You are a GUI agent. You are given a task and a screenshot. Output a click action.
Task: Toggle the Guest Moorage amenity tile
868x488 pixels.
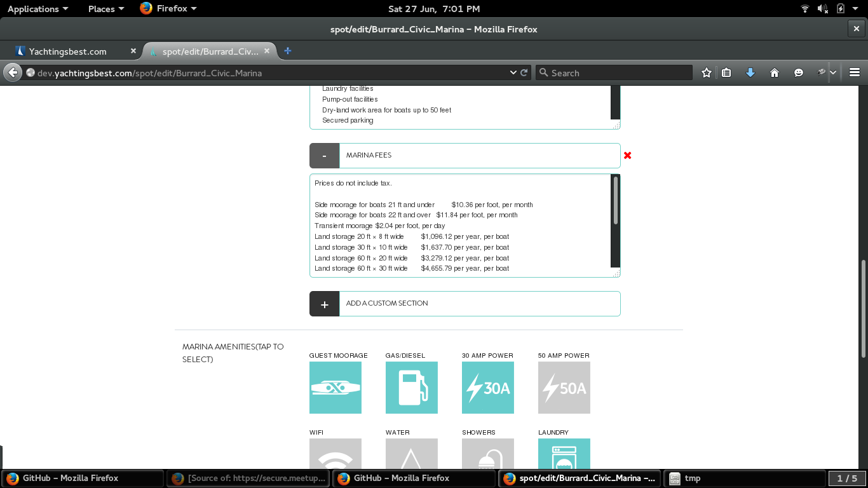pyautogui.click(x=335, y=388)
